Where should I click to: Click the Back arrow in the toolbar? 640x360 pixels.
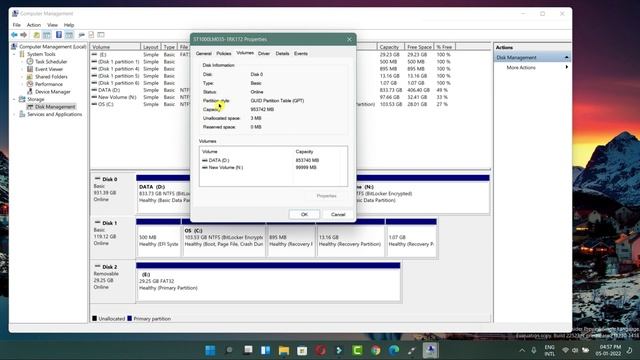click(14, 35)
